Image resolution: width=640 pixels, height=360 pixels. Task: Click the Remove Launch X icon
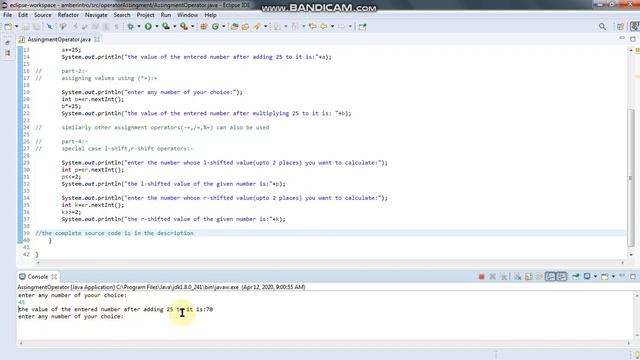pos(492,277)
